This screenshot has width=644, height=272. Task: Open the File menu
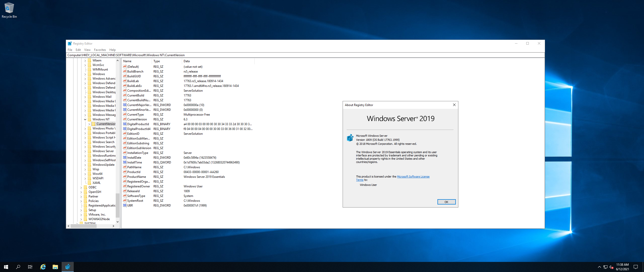point(70,50)
